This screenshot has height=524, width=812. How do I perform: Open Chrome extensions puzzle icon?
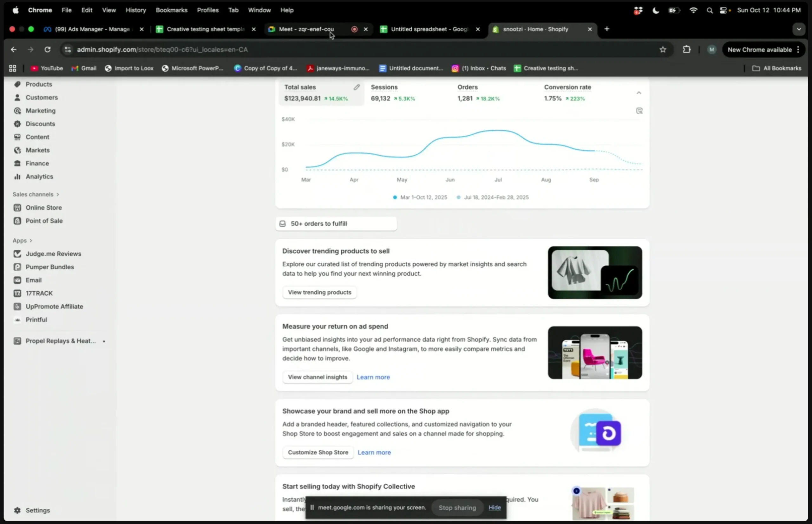686,50
